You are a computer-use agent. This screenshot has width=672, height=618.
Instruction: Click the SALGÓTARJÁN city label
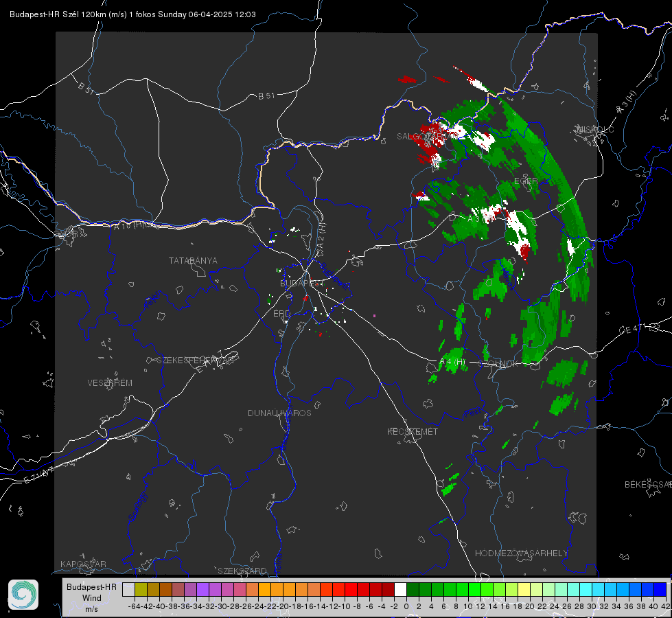(x=427, y=137)
